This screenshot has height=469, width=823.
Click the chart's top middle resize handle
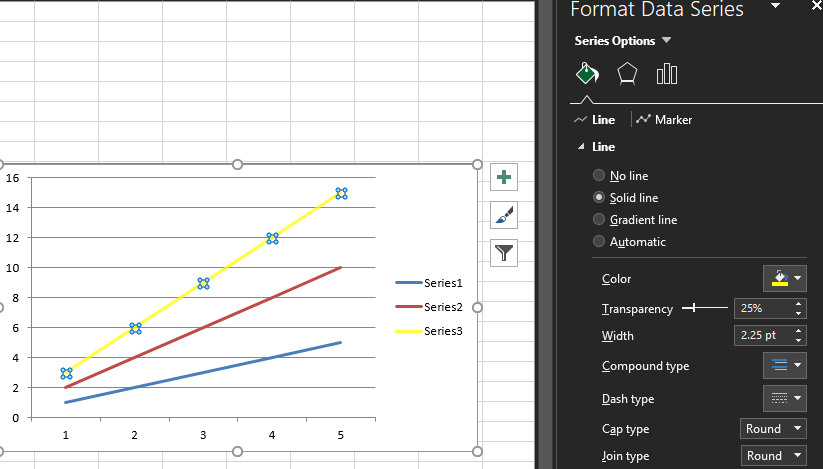(x=237, y=164)
